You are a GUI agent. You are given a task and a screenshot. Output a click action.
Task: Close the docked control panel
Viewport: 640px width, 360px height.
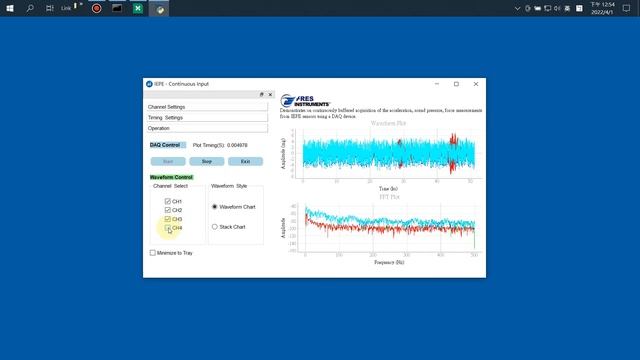[x=270, y=94]
